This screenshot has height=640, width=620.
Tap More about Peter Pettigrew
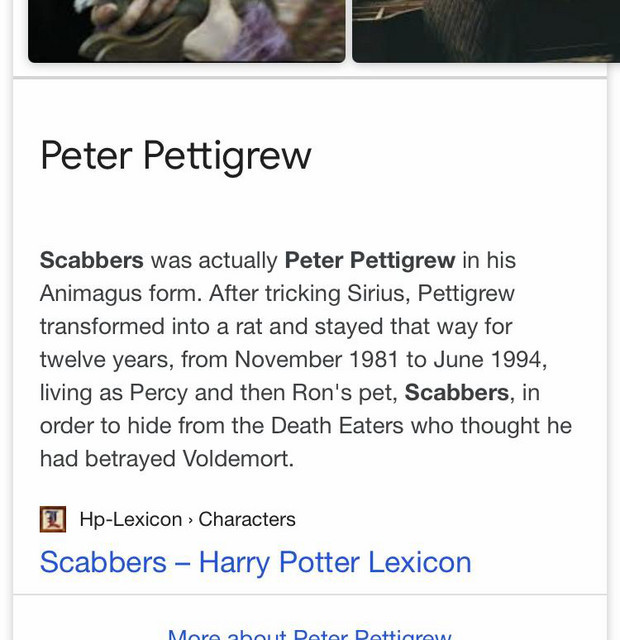click(x=310, y=634)
